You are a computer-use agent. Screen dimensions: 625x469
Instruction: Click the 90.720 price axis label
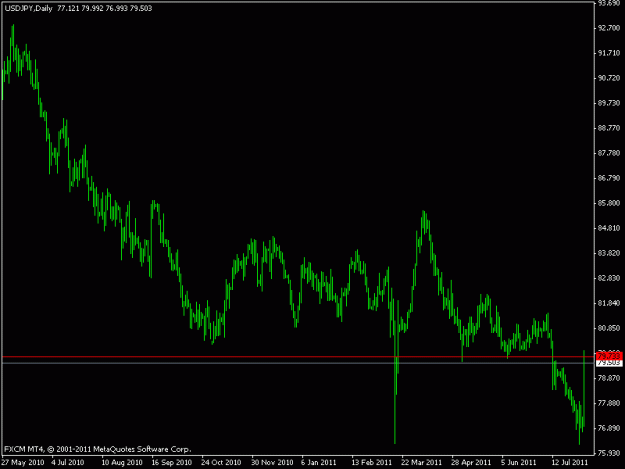click(x=609, y=78)
